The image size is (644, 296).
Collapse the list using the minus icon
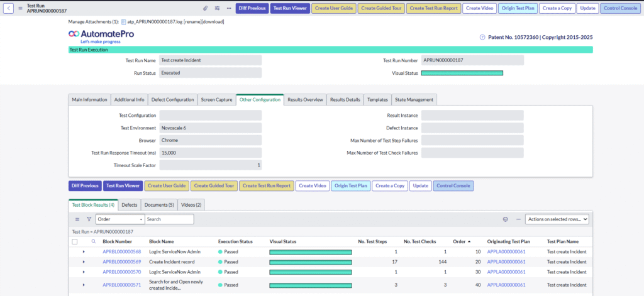(x=518, y=219)
